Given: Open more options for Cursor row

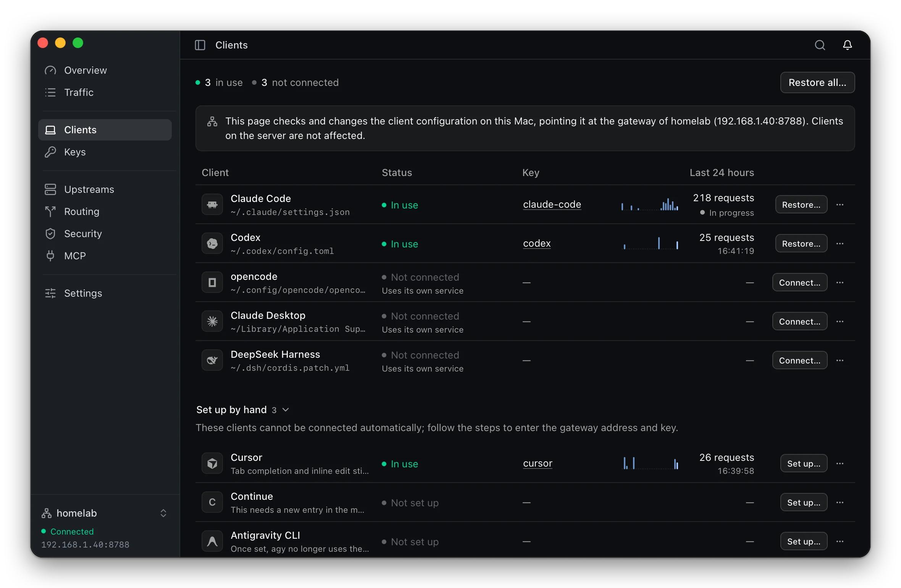Looking at the screenshot, I should [x=840, y=464].
